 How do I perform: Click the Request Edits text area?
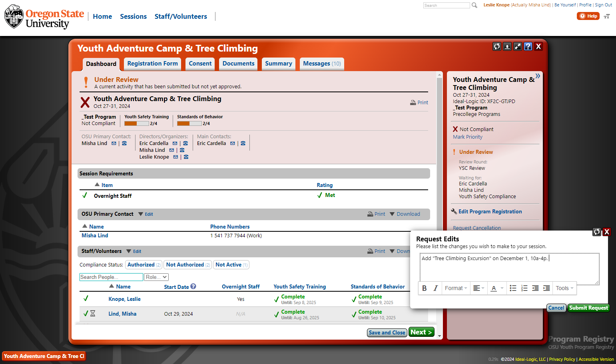click(510, 269)
